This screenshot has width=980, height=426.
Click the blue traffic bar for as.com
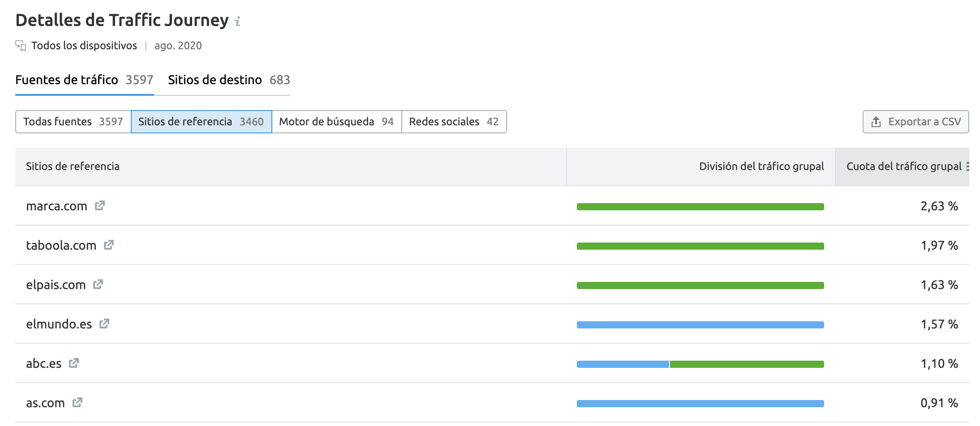(x=700, y=404)
